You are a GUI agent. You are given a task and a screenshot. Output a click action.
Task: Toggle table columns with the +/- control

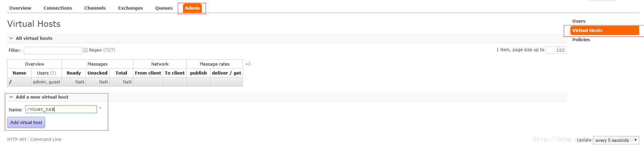248,64
